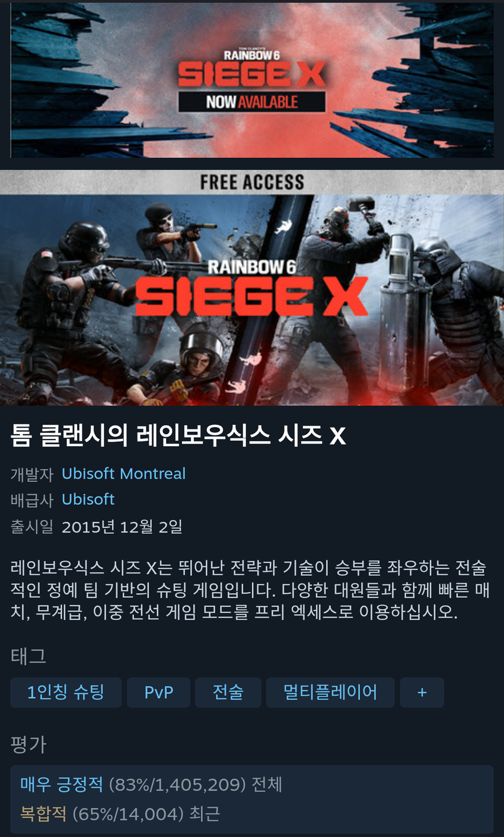Image resolution: width=504 pixels, height=837 pixels.
Task: Tap the 태그 section heading
Action: coord(28,656)
